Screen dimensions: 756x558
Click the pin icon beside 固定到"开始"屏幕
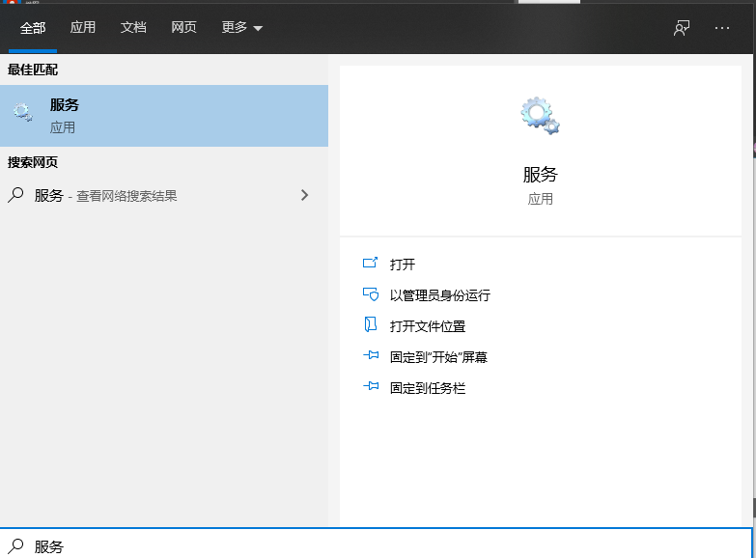371,355
